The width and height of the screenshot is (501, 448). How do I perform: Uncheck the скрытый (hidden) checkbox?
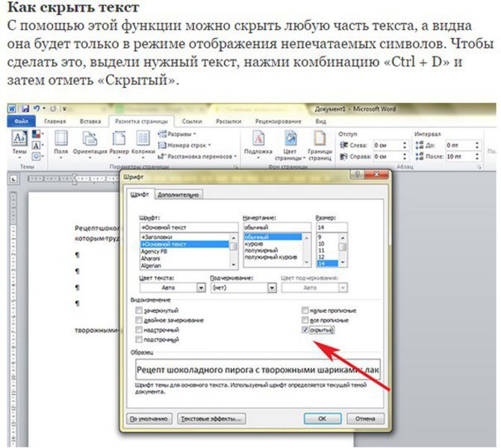304,329
